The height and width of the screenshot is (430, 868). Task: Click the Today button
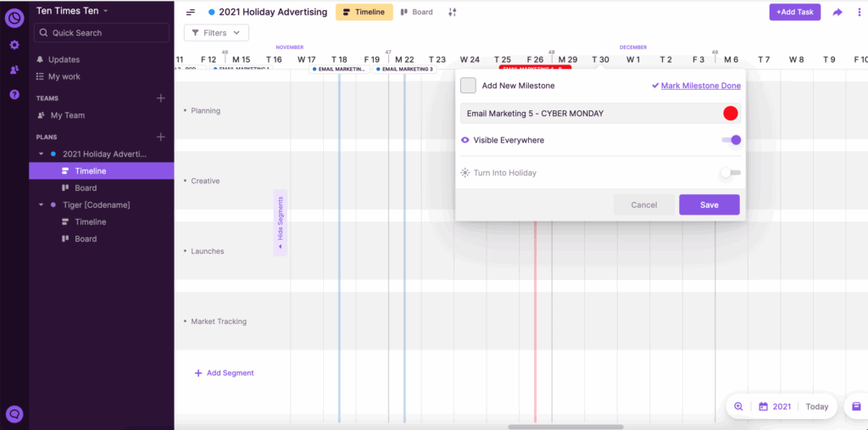click(x=817, y=406)
